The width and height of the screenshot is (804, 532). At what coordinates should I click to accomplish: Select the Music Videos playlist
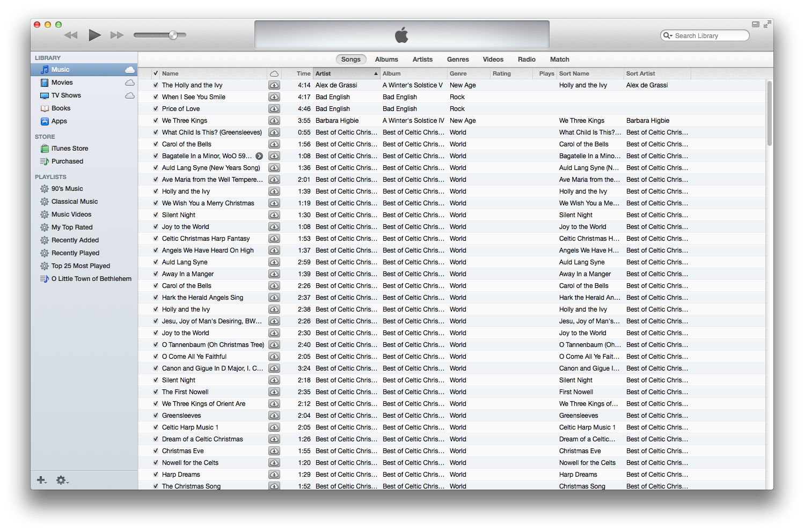click(71, 215)
